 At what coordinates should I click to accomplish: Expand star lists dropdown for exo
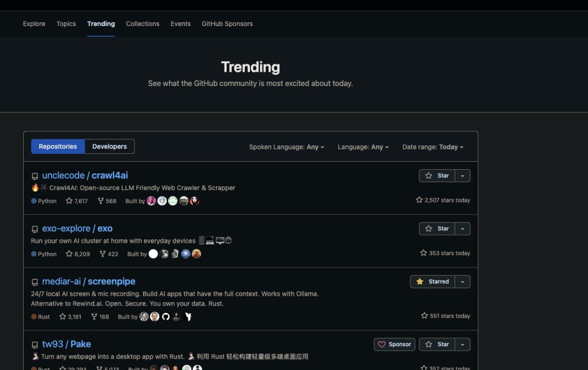(462, 229)
